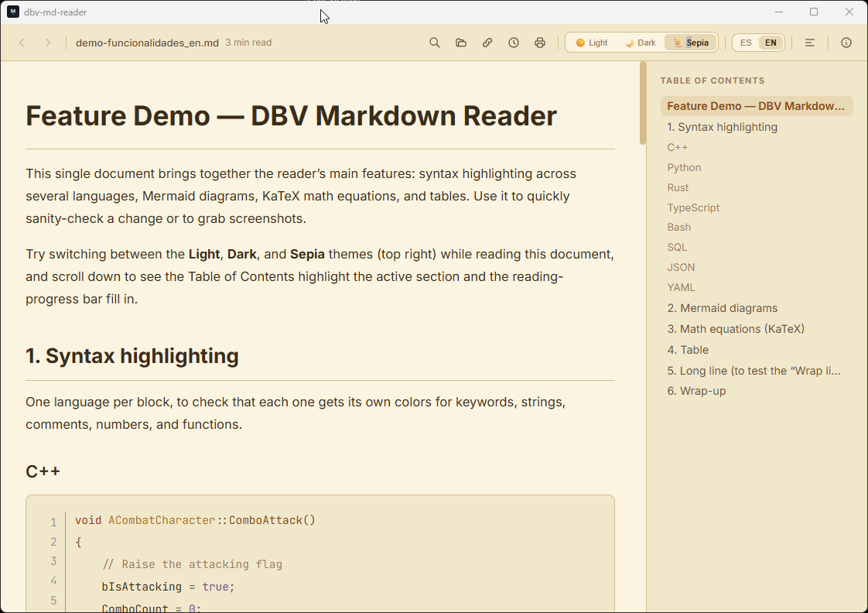Jump to "Feature Demo — DBV Markdow..." in contents
This screenshot has width=868, height=613.
tap(756, 106)
